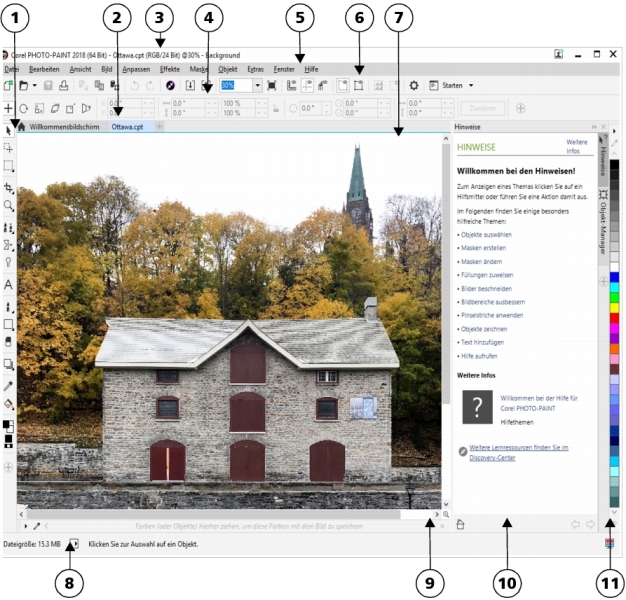
Task: Open the Hilfethemen help entry
Action: 518,422
